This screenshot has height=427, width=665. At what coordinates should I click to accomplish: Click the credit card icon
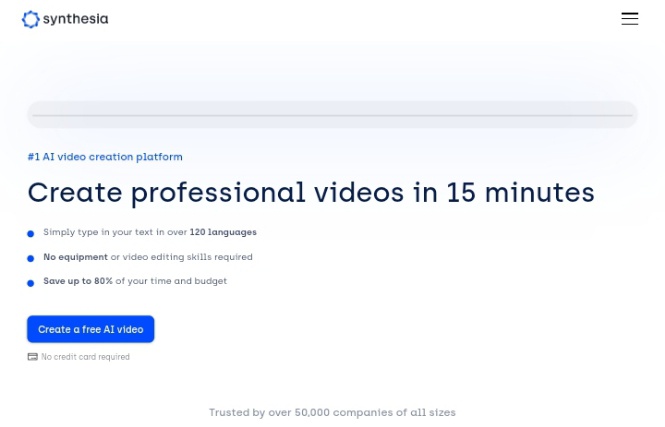[33, 357]
